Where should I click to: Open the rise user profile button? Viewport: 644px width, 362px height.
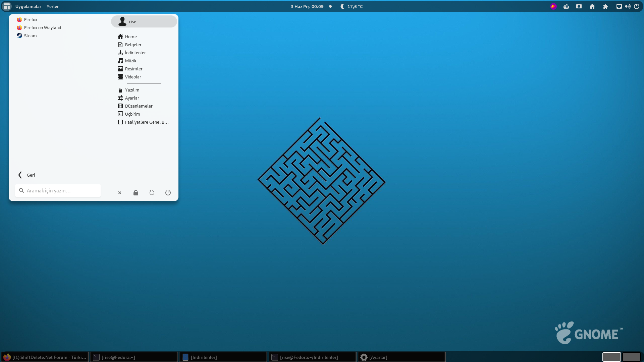tap(144, 21)
